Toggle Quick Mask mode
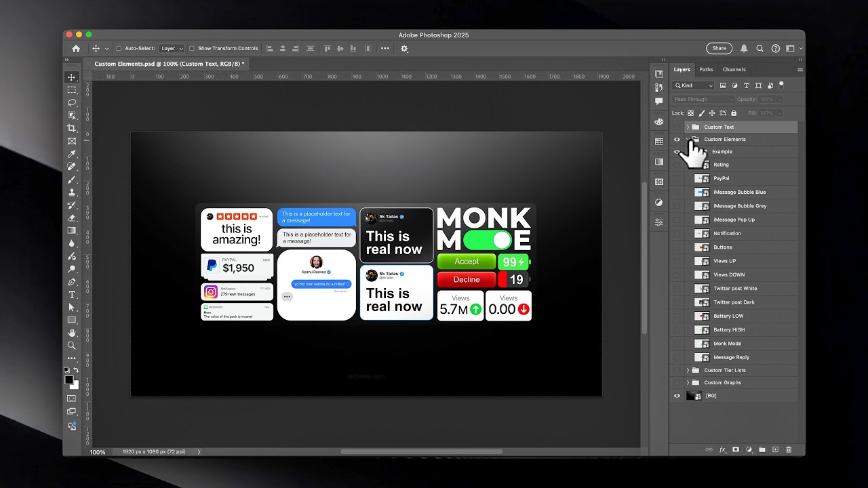This screenshot has height=488, width=868. (x=72, y=399)
